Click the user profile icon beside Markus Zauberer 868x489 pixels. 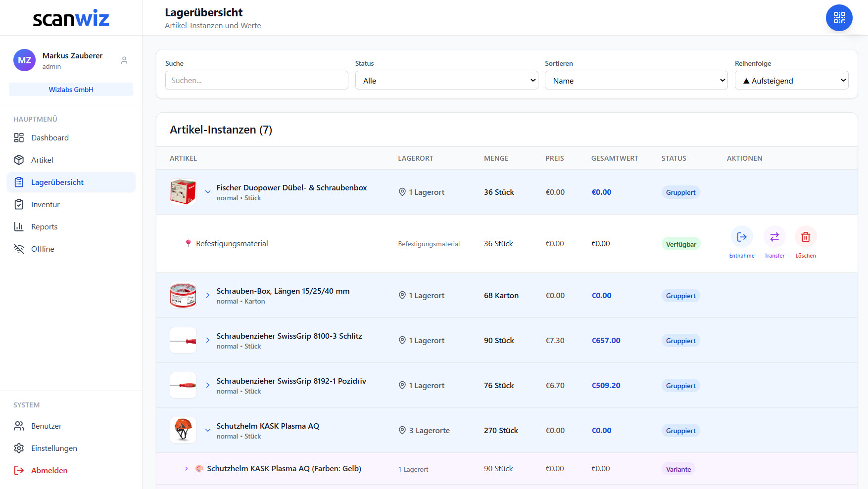pos(124,60)
